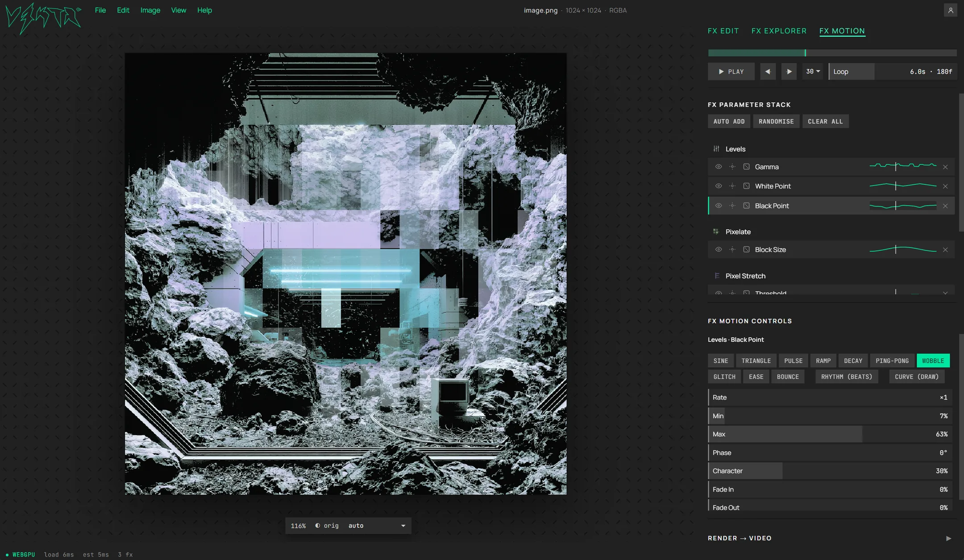Expand Render to Video section arrow

(x=949, y=539)
